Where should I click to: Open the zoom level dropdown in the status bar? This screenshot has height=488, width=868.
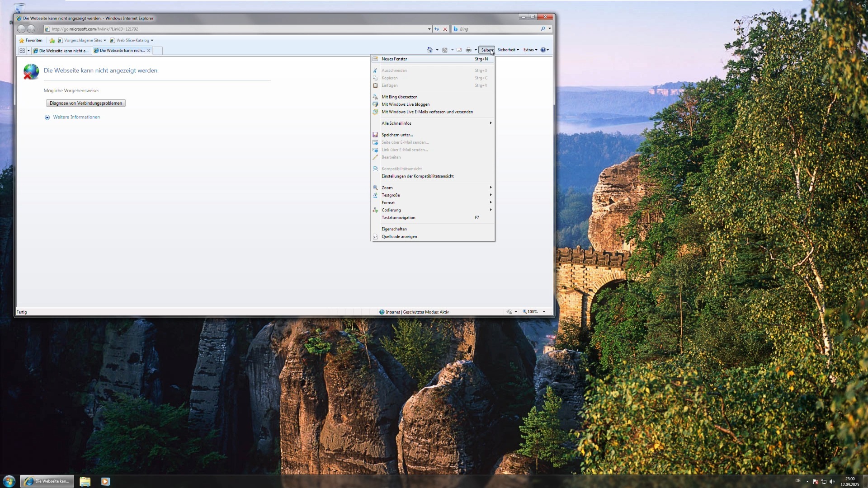543,312
